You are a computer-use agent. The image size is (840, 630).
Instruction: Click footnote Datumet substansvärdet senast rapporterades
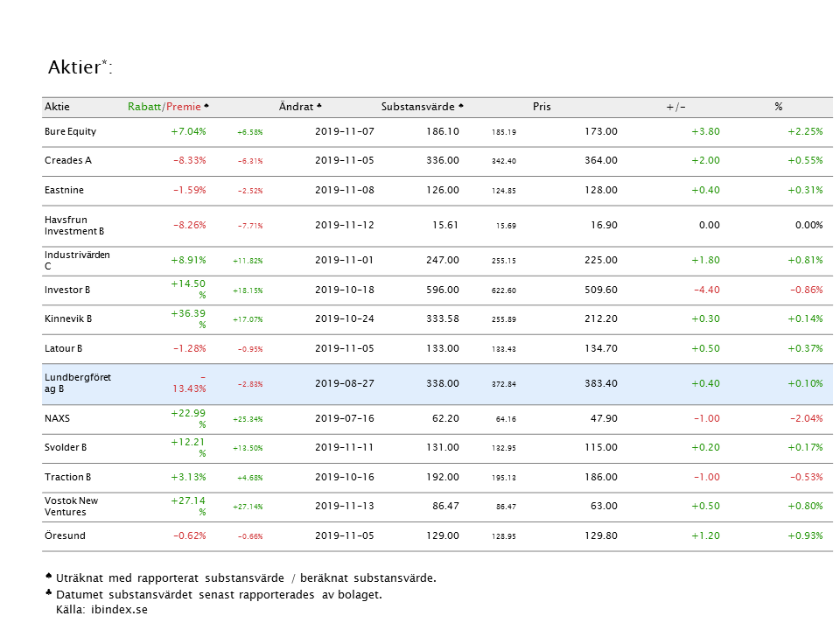click(214, 595)
